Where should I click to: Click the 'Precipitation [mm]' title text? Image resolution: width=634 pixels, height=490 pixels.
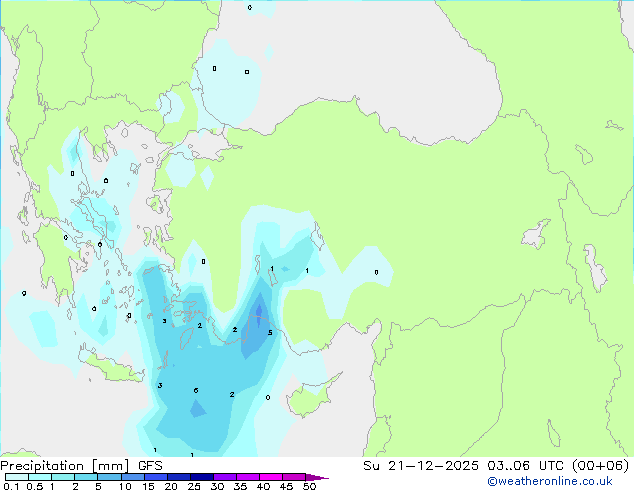[65, 466]
